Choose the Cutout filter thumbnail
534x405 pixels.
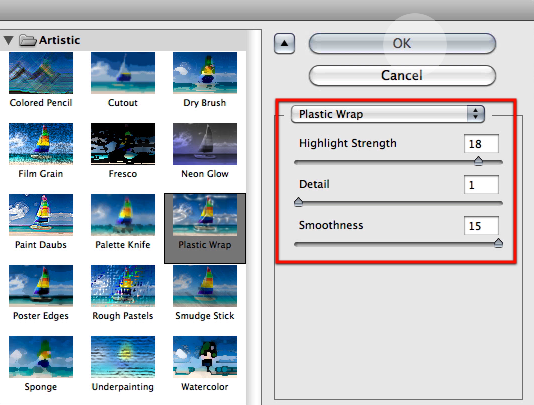coord(123,73)
